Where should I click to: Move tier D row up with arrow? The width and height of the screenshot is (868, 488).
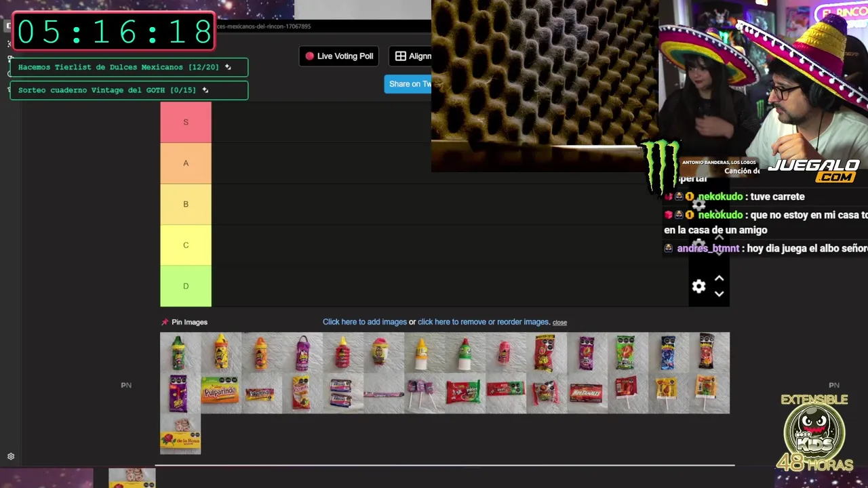click(x=719, y=279)
